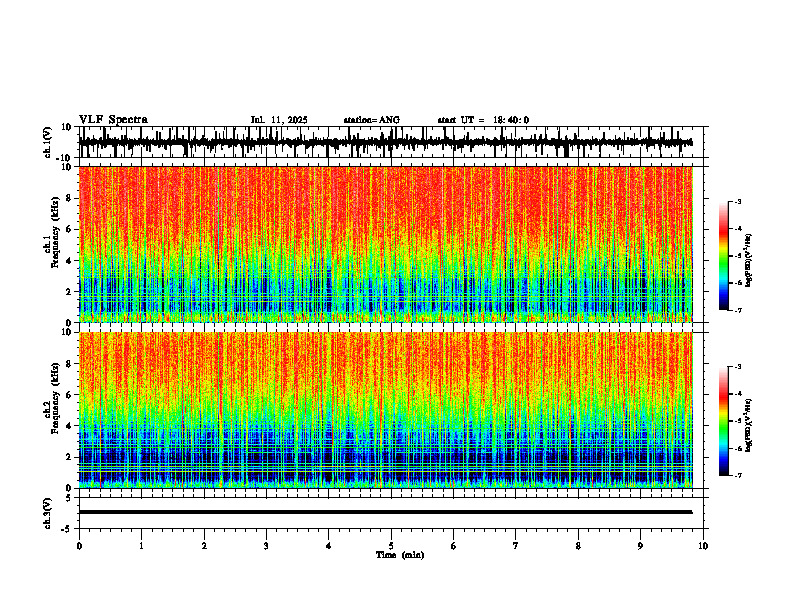The width and height of the screenshot is (792, 612).
Task: Click the time axis tick label "6"
Action: pos(454,546)
